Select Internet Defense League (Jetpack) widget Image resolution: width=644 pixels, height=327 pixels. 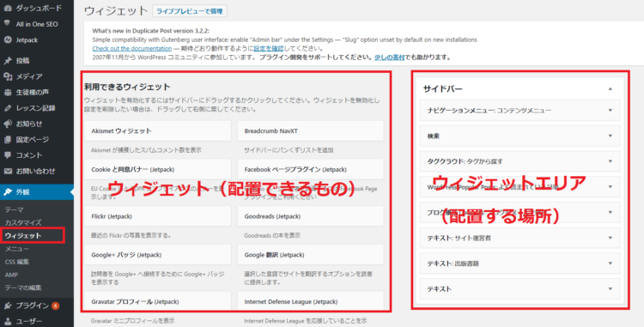[310, 301]
